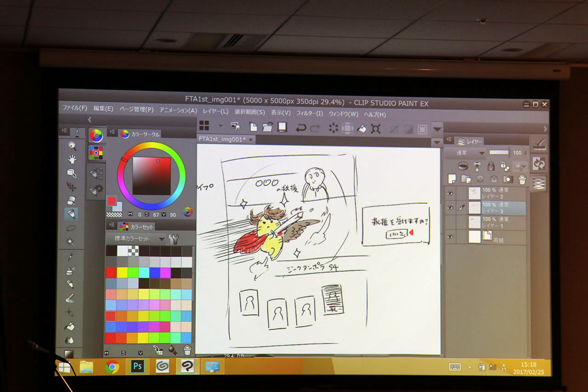
Task: Create a layer mask
Action: click(508, 179)
